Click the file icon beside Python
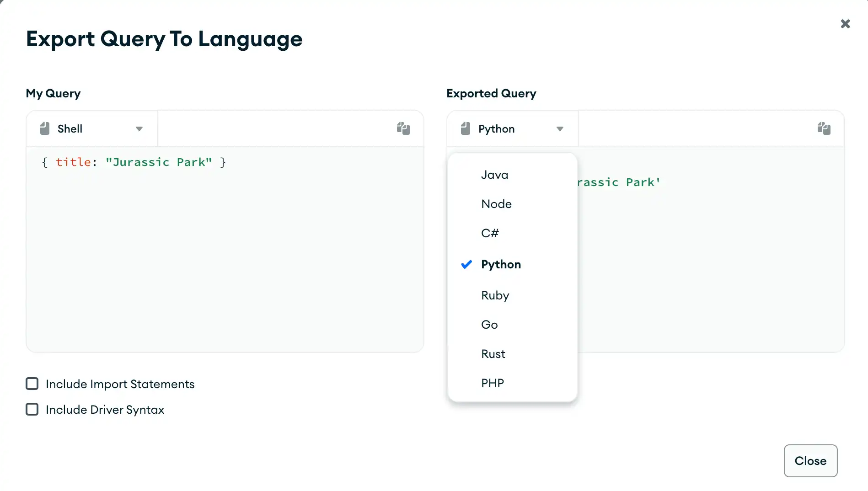 pos(466,128)
